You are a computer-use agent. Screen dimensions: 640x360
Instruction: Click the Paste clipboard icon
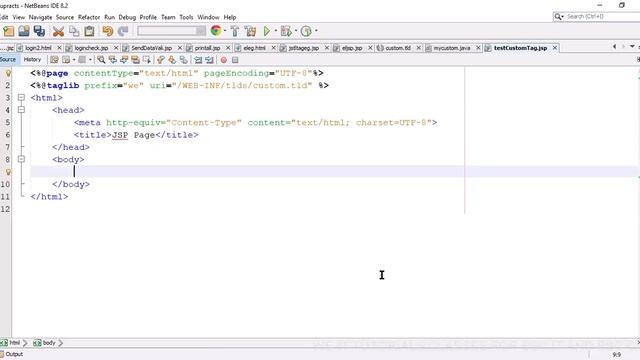point(89,31)
